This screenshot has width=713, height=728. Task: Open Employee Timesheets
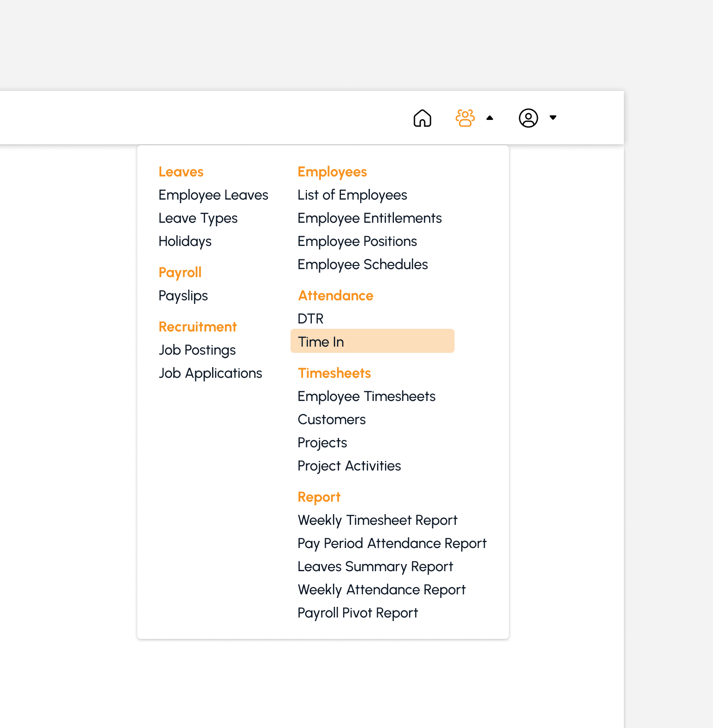pos(366,397)
